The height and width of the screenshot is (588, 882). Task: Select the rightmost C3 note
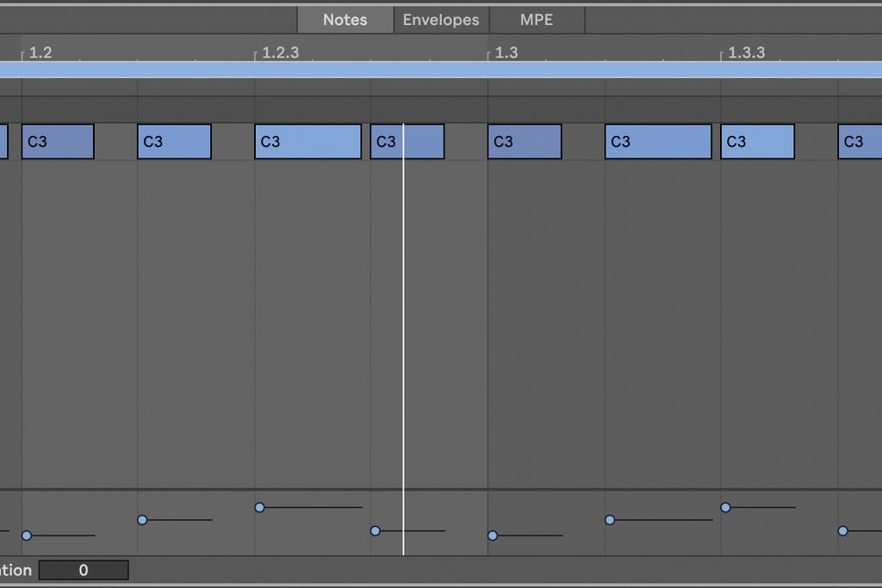[860, 140]
